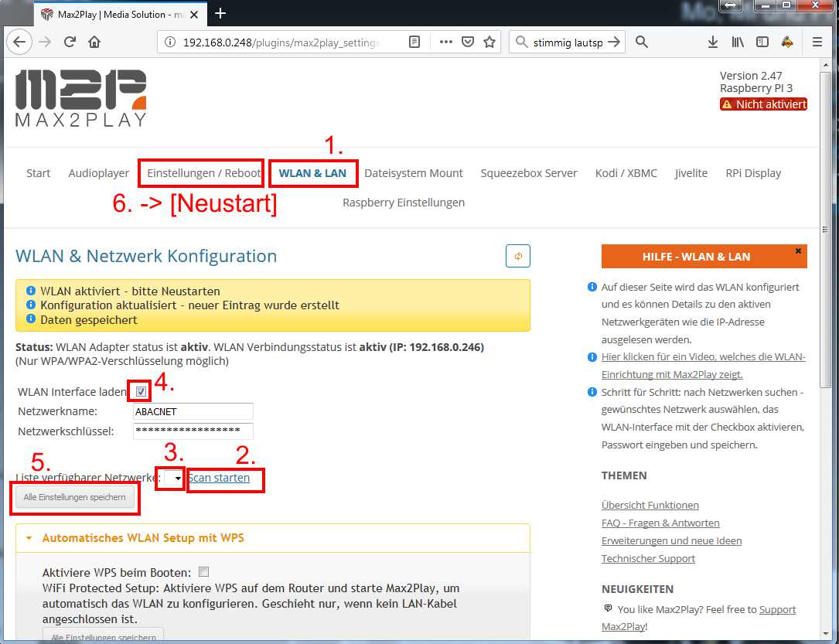Click the search go arrow
The width and height of the screenshot is (839, 644).
pyautogui.click(x=614, y=43)
